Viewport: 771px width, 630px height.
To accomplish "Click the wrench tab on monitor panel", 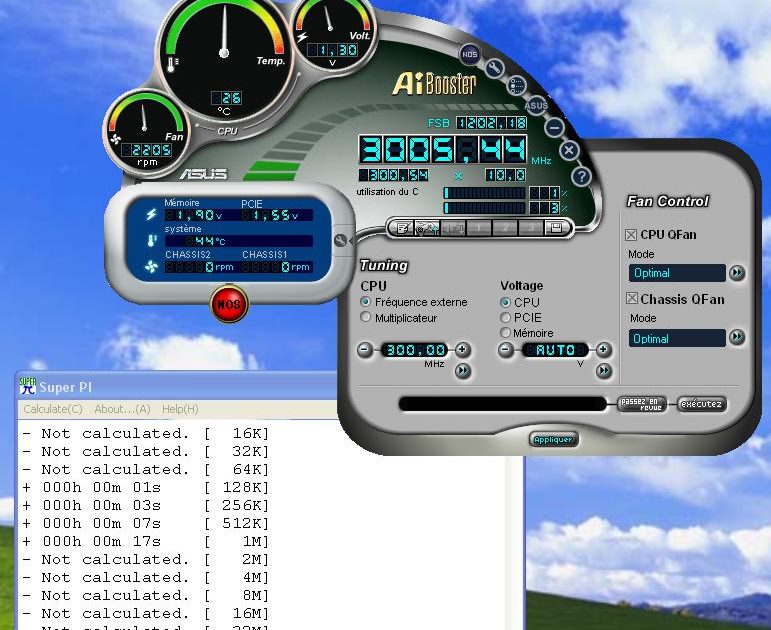I will [341, 240].
